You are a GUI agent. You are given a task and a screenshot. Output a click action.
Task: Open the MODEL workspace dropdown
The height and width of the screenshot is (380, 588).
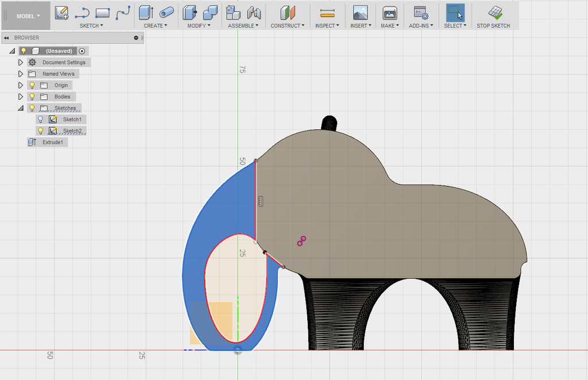28,16
